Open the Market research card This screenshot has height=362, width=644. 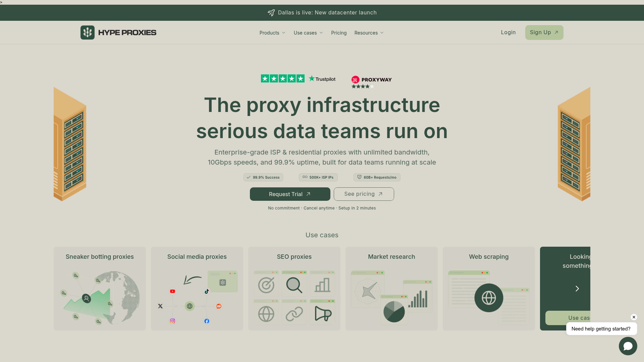(391, 289)
